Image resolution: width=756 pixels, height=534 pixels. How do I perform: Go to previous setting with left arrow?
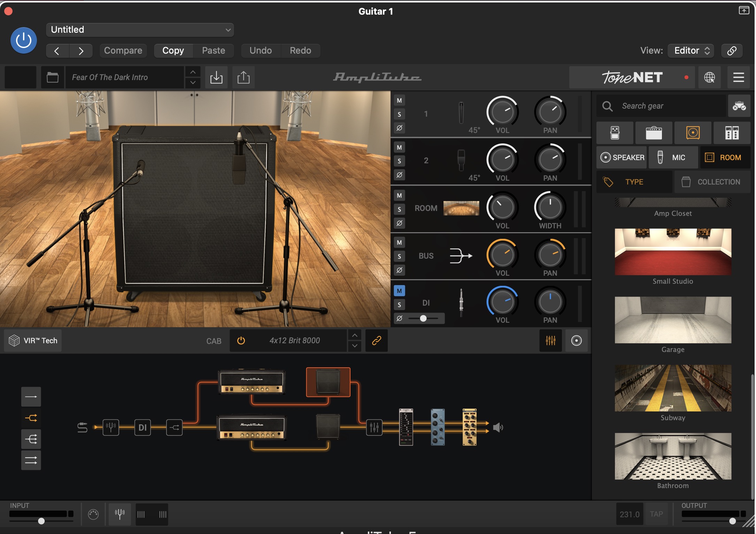point(57,51)
